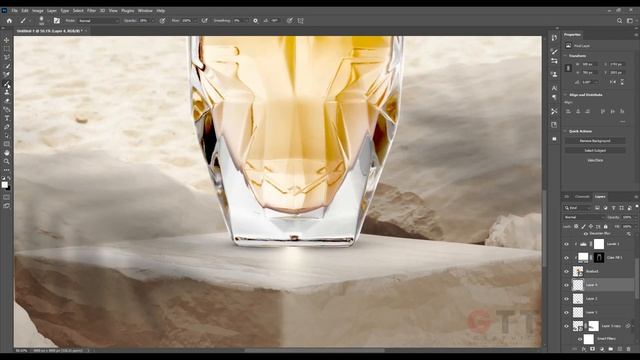Select the Move tool
The image size is (640, 360).
pyautogui.click(x=7, y=40)
